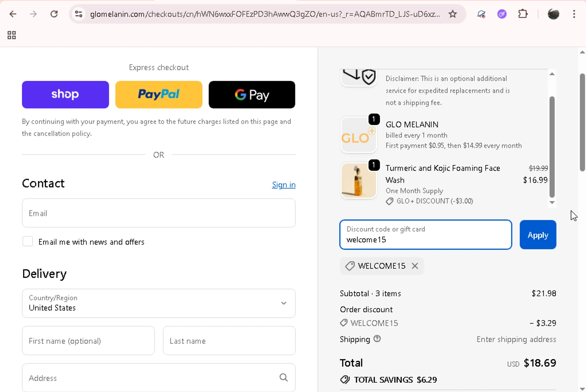Go back to the previous page
This screenshot has height=392, width=586.
pyautogui.click(x=13, y=14)
